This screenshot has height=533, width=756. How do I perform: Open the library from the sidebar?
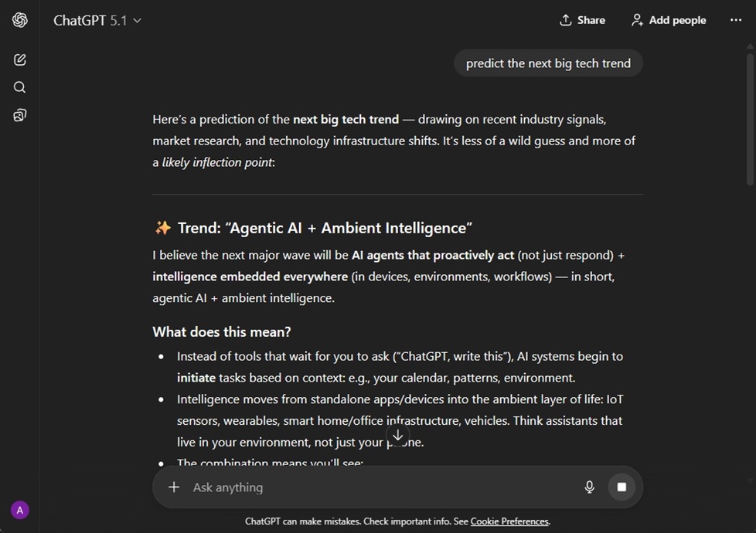(19, 114)
